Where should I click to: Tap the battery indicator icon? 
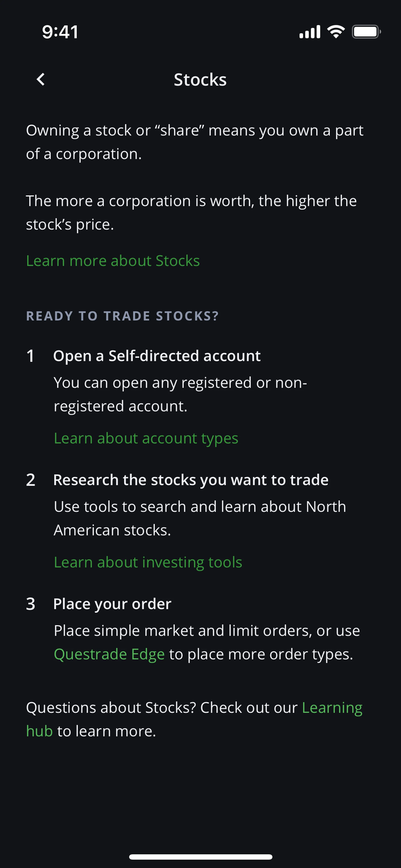(366, 32)
